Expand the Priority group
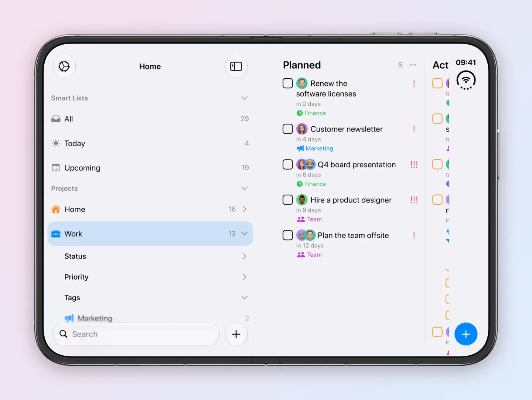This screenshot has width=532, height=400. pyautogui.click(x=244, y=277)
